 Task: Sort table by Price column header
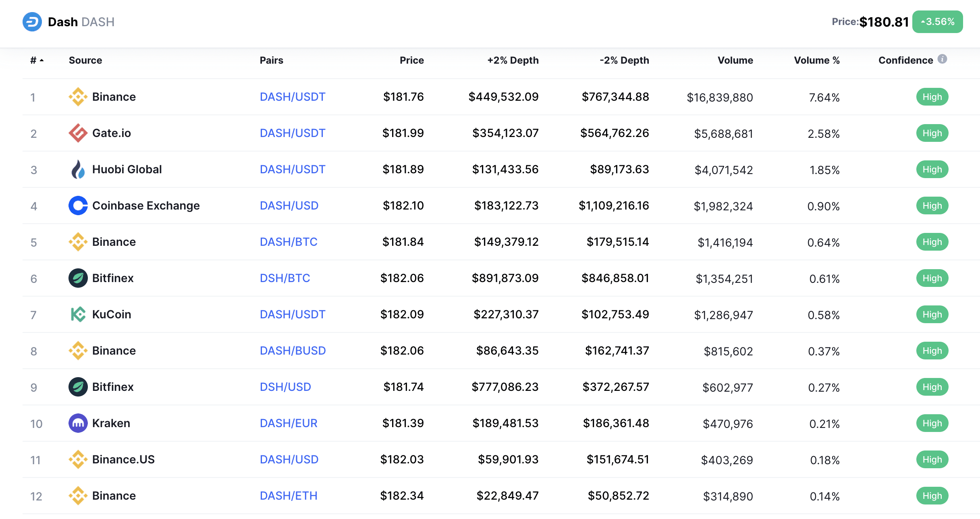tap(412, 60)
